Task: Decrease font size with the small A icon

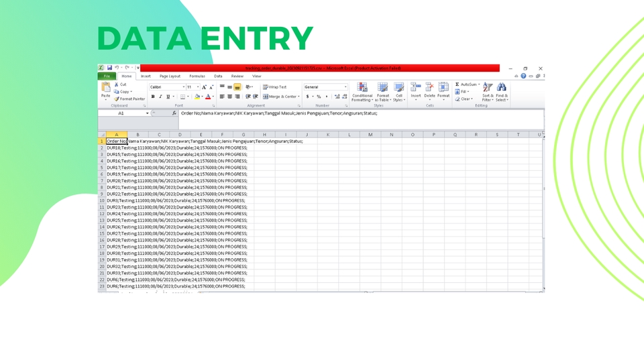Action: (211, 87)
